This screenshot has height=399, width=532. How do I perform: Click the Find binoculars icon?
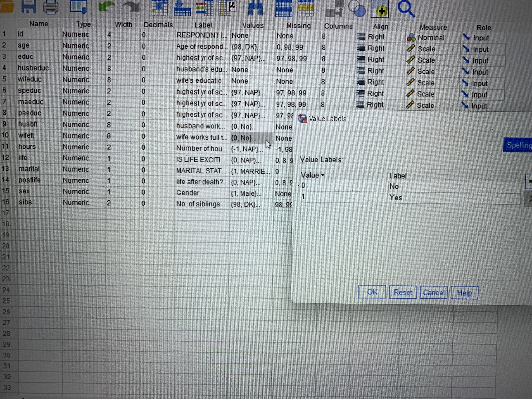click(255, 8)
